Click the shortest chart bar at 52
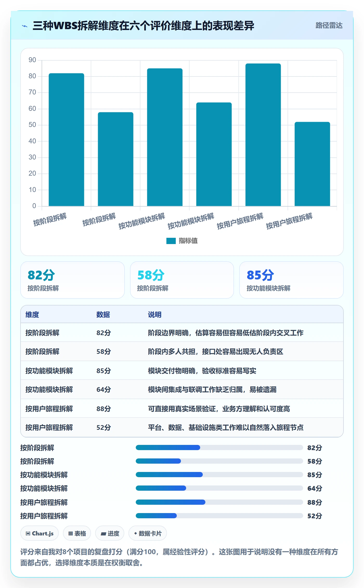The width and height of the screenshot is (364, 588). tap(312, 164)
